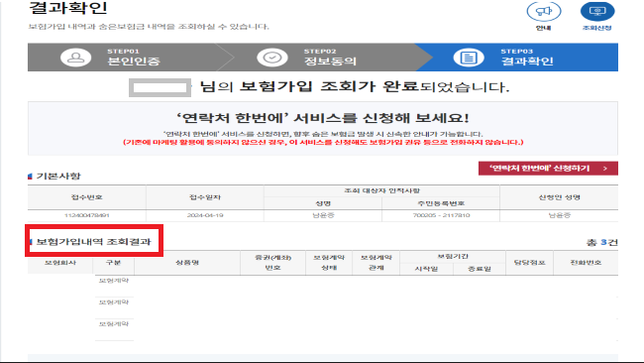Click the 전화번호 column header
644x363 pixels.
(x=586, y=262)
